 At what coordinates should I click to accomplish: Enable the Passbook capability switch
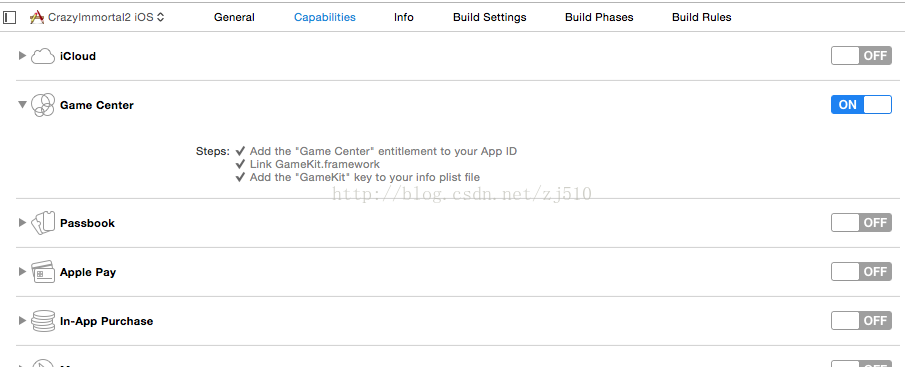click(861, 223)
